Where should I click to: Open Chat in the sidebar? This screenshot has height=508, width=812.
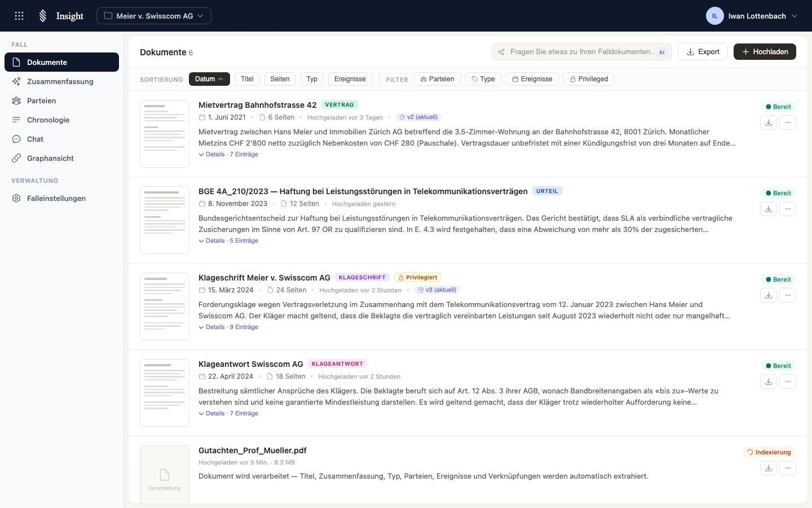(x=61, y=139)
